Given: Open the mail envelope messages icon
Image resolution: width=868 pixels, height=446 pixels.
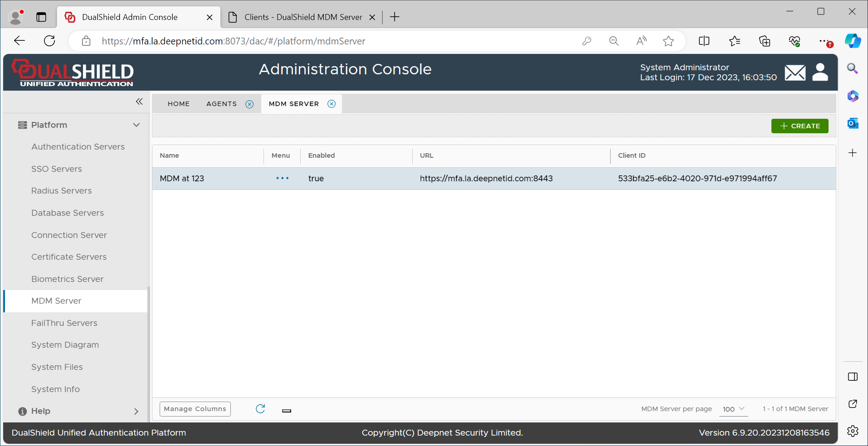Looking at the screenshot, I should (795, 73).
